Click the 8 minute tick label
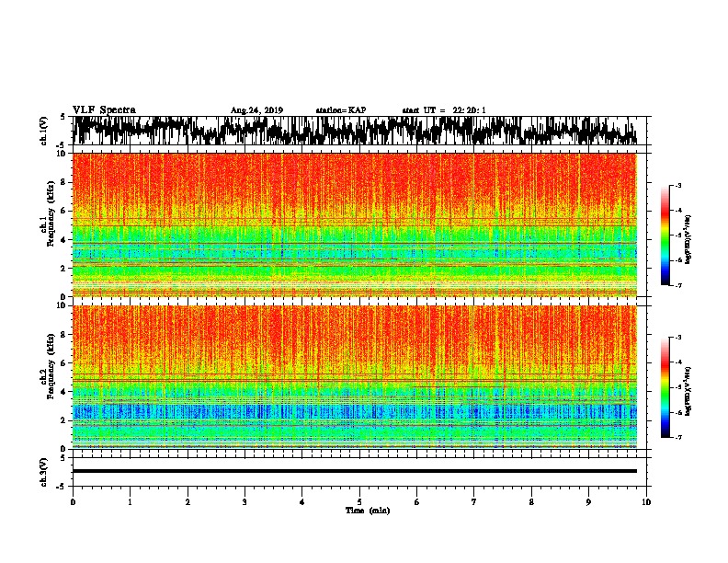 click(x=531, y=501)
